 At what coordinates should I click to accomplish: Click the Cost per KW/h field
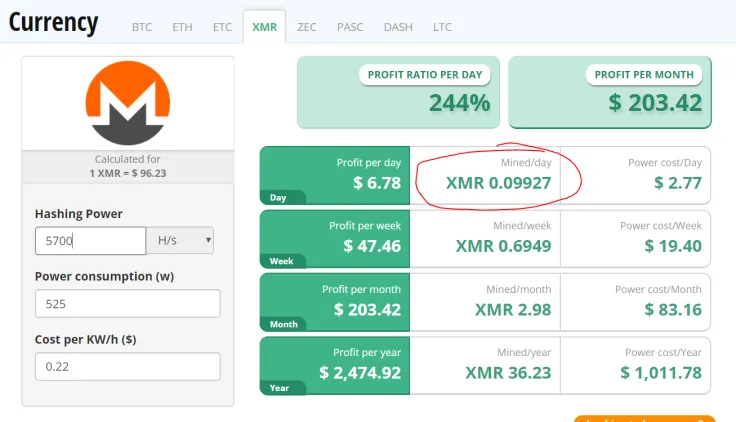(127, 366)
